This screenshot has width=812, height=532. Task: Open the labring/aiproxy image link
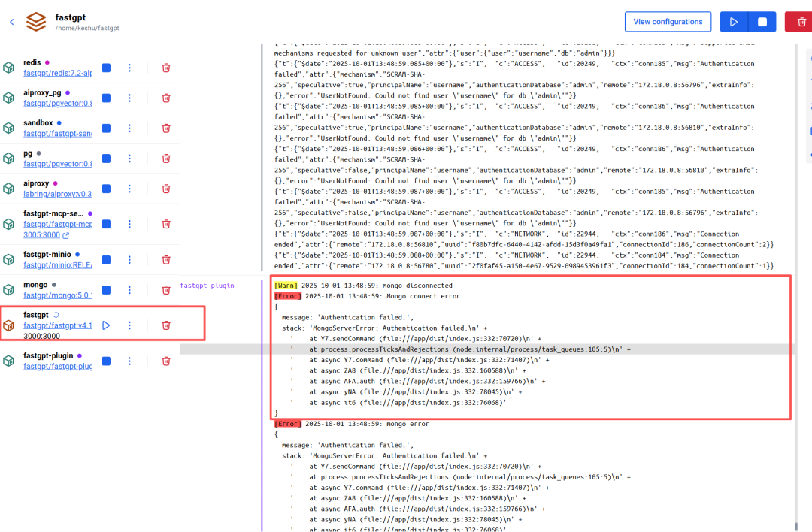57,194
